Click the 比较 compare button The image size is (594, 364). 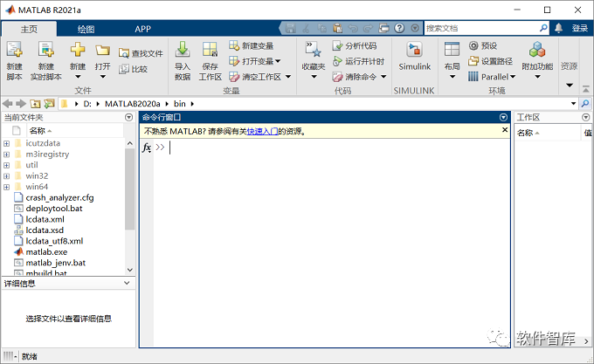point(133,69)
